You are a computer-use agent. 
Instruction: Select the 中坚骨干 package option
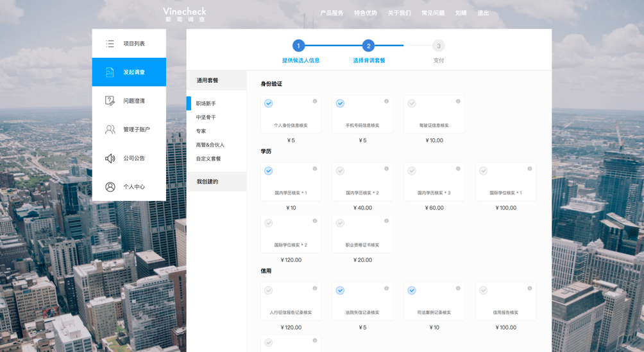206,118
